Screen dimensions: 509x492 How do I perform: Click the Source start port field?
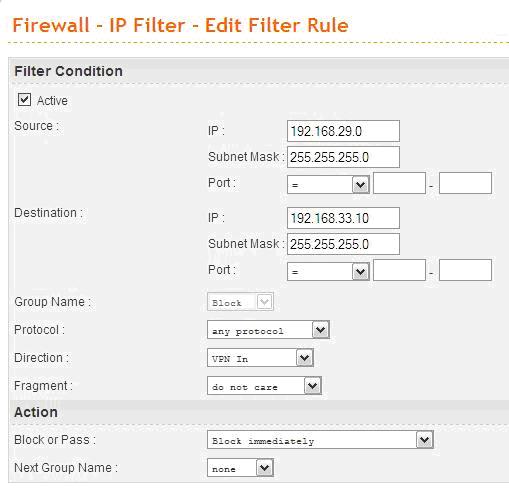click(x=399, y=183)
